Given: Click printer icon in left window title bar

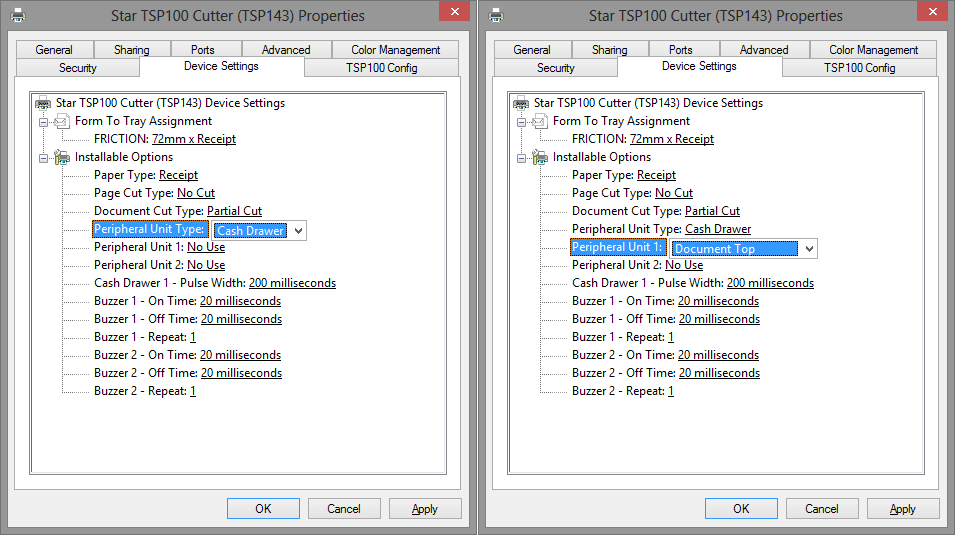Looking at the screenshot, I should pos(18,15).
